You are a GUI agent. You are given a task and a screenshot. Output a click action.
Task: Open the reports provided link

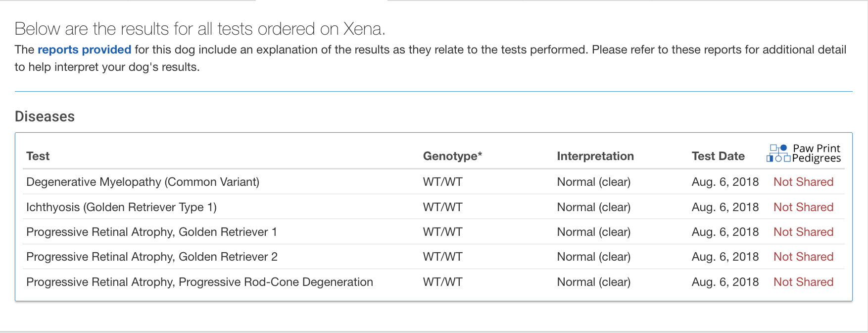tap(84, 50)
